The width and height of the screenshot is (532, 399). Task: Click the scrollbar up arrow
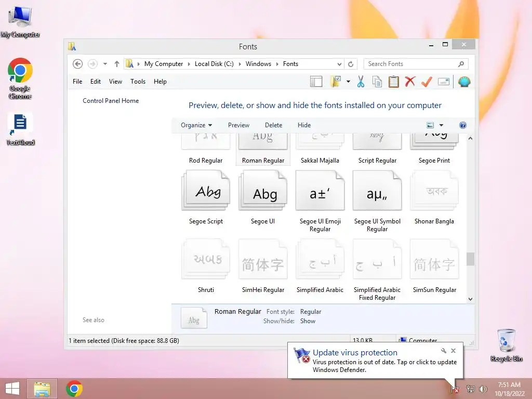[470, 138]
